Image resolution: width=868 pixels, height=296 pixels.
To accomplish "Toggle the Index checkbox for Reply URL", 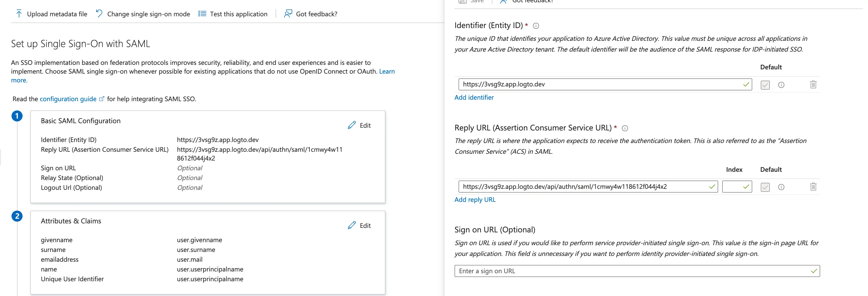I will pos(736,187).
